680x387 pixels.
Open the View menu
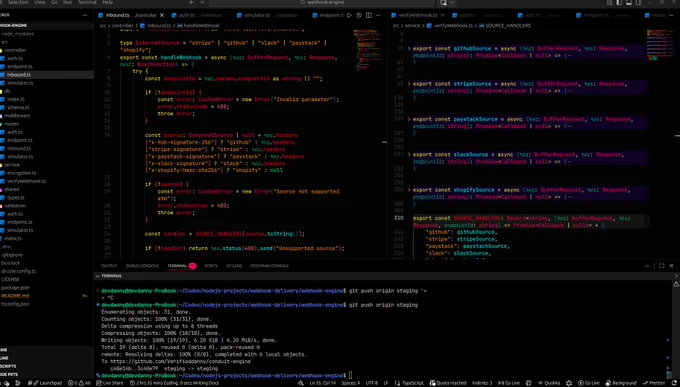(39, 2)
